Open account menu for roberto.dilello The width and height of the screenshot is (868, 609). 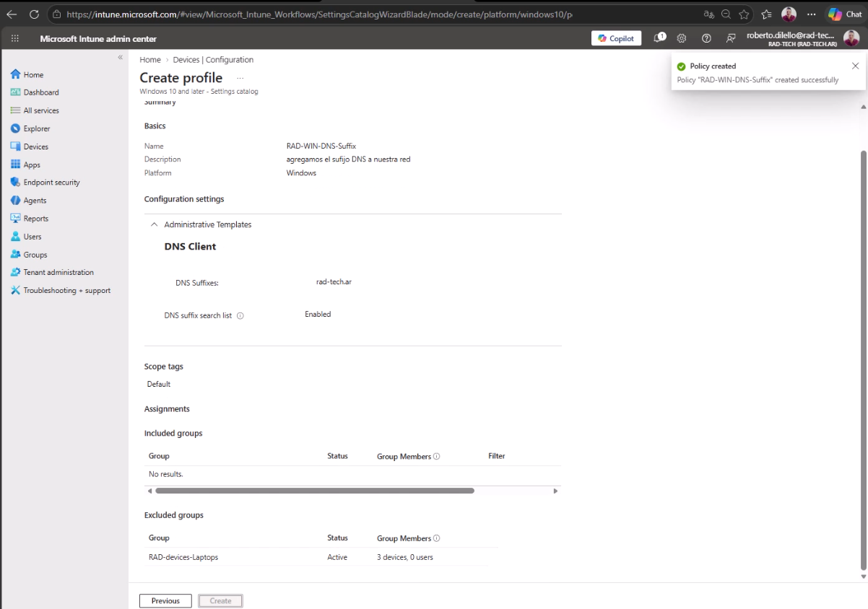802,38
